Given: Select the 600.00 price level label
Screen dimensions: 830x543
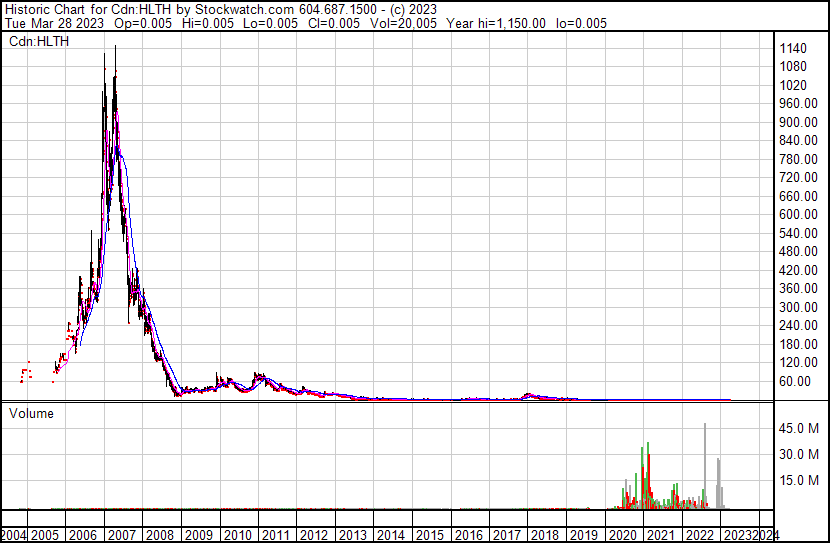Looking at the screenshot, I should (800, 214).
